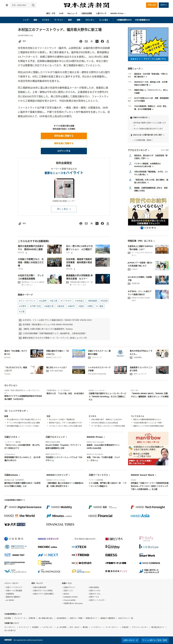Click the NIKKEI Mobility logo
This screenshot has width=173, height=644.
[x=59, y=507]
